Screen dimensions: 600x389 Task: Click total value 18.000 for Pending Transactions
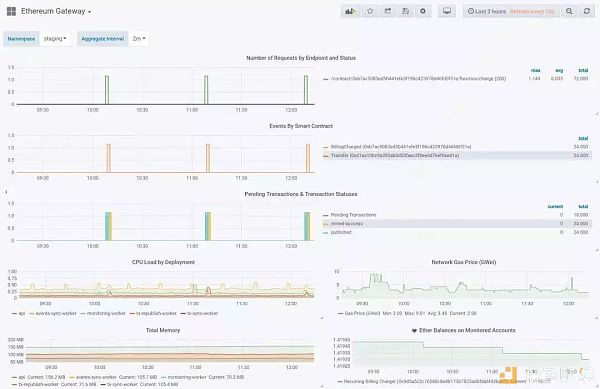[581, 215]
